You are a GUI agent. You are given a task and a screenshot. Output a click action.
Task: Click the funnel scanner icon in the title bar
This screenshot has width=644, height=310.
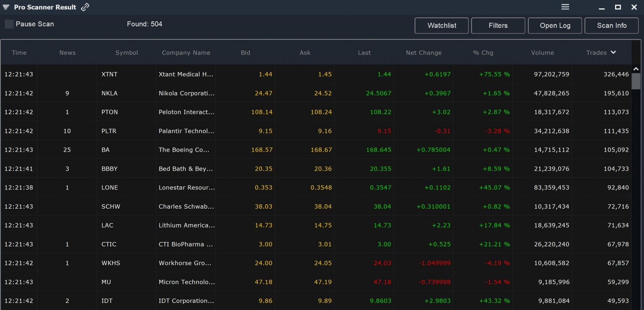pyautogui.click(x=6, y=6)
